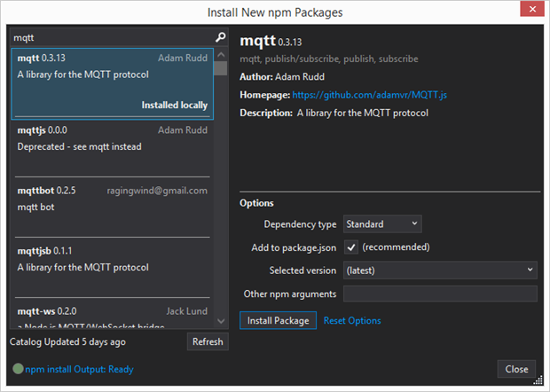
Task: Click the green npm output status icon
Action: point(17,369)
